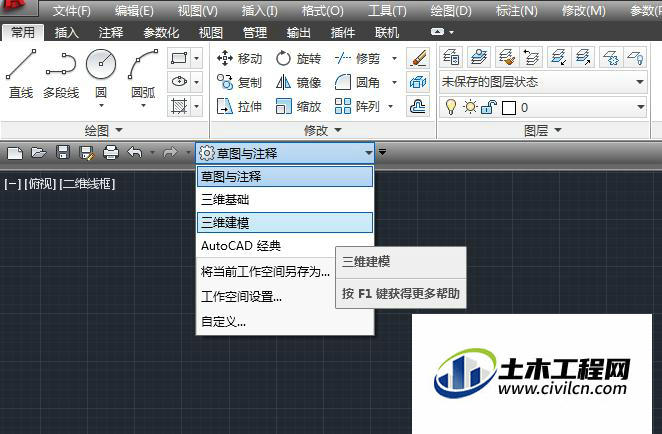Click the redo arrow
The image size is (662, 434).
[x=170, y=152]
